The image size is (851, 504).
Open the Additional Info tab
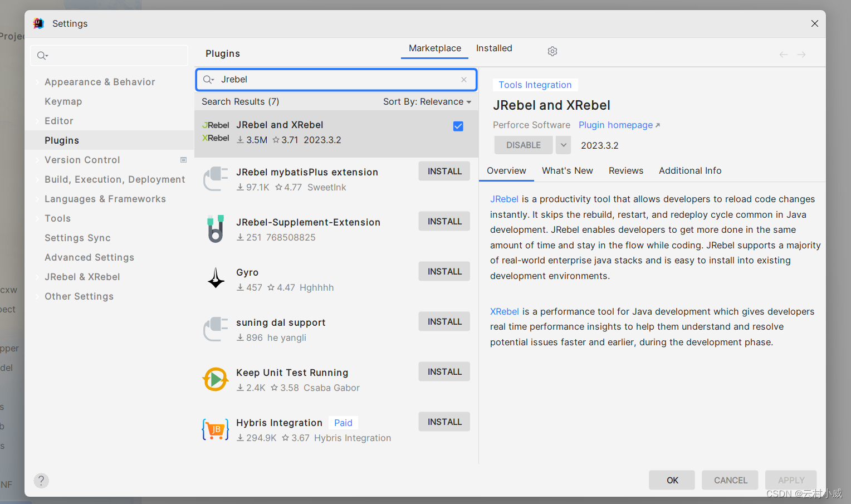690,171
